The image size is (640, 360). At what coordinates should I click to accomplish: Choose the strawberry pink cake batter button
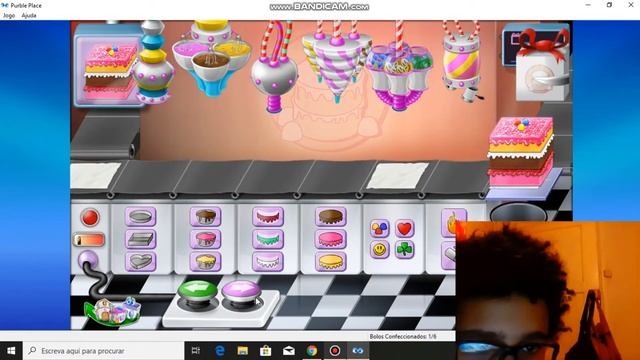pyautogui.click(x=205, y=239)
